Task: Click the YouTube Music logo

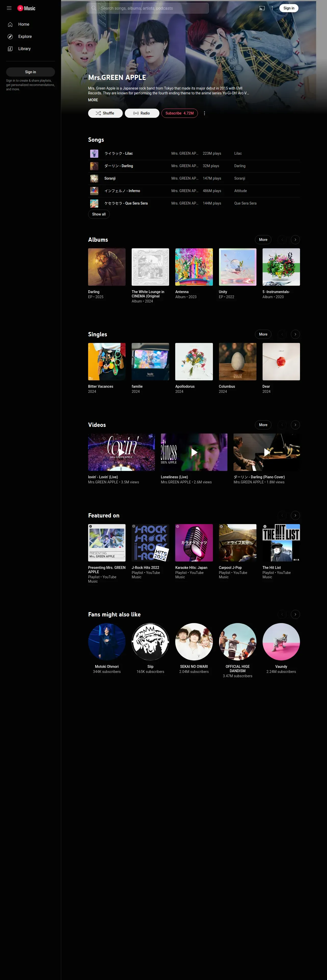Action: (26, 8)
